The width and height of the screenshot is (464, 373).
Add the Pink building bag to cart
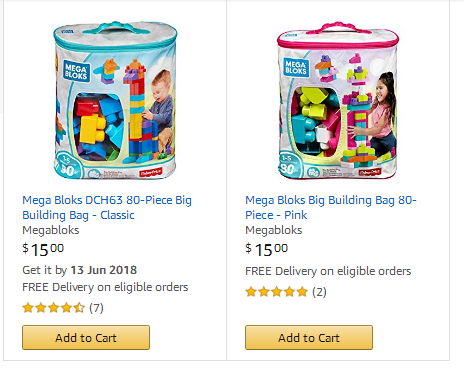(x=309, y=338)
